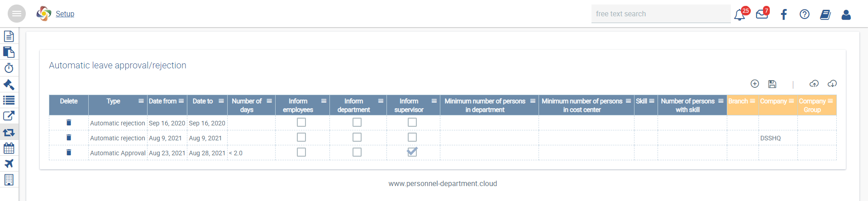The height and width of the screenshot is (201, 868).
Task: Open the inbox messages icon
Action: [762, 14]
